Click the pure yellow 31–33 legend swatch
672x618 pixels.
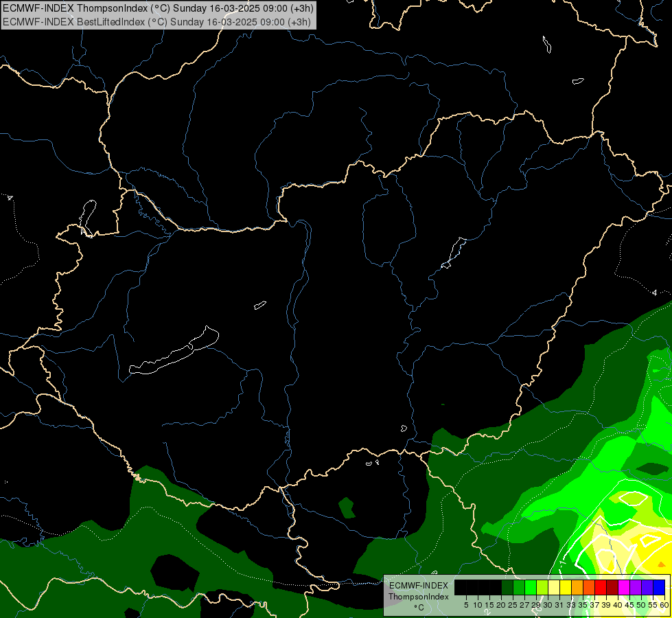click(566, 587)
